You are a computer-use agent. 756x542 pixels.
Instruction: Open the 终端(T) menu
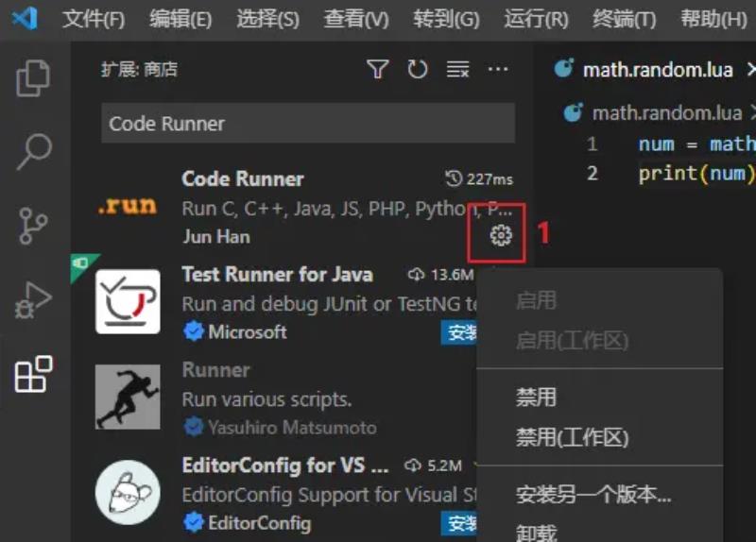coord(625,19)
